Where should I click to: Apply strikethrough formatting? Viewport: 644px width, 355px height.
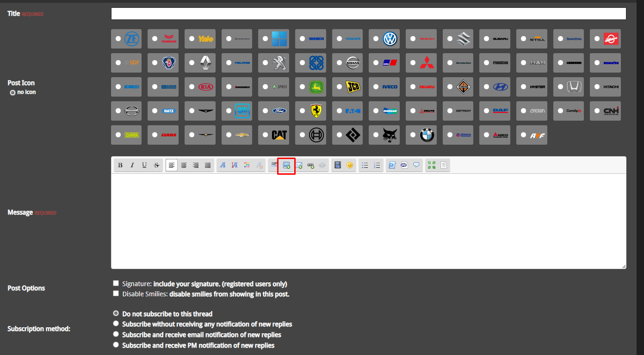tap(156, 165)
